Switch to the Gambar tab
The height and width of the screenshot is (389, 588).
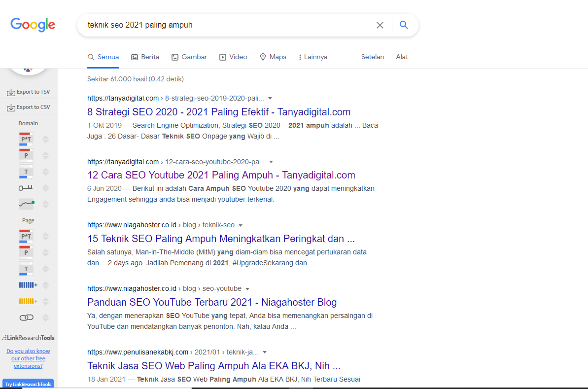coord(189,57)
